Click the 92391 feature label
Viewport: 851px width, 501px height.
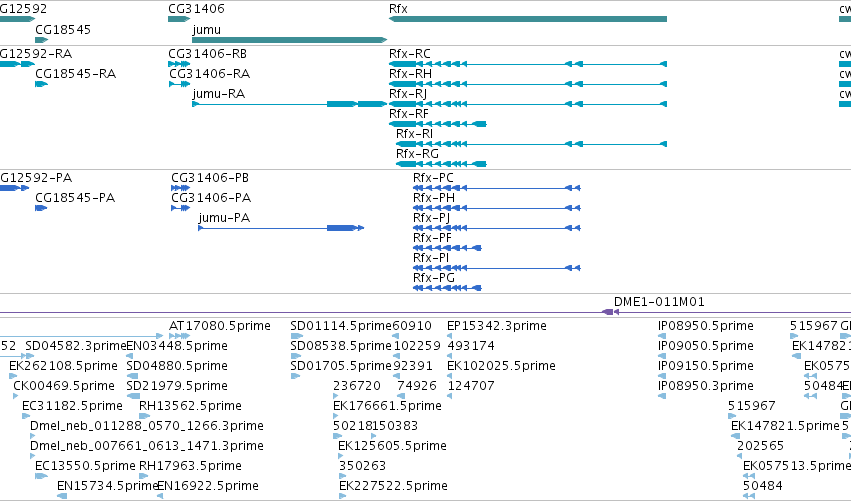tap(413, 366)
